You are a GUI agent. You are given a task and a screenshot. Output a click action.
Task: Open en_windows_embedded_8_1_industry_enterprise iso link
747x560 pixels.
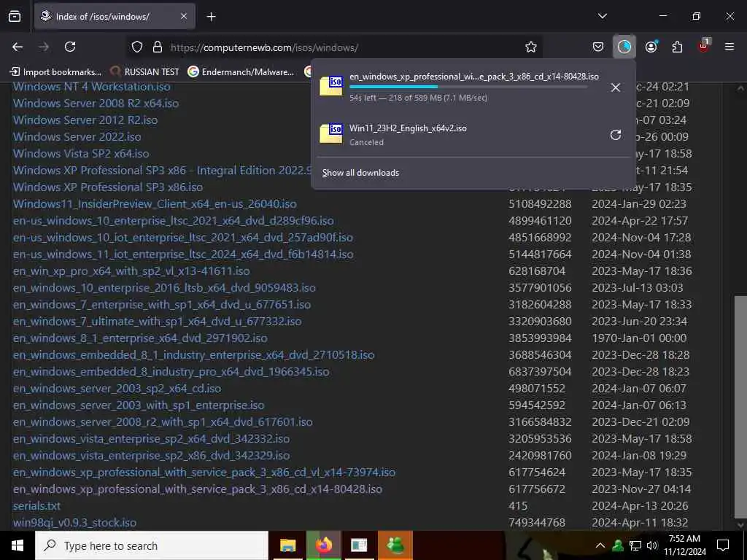194,355
